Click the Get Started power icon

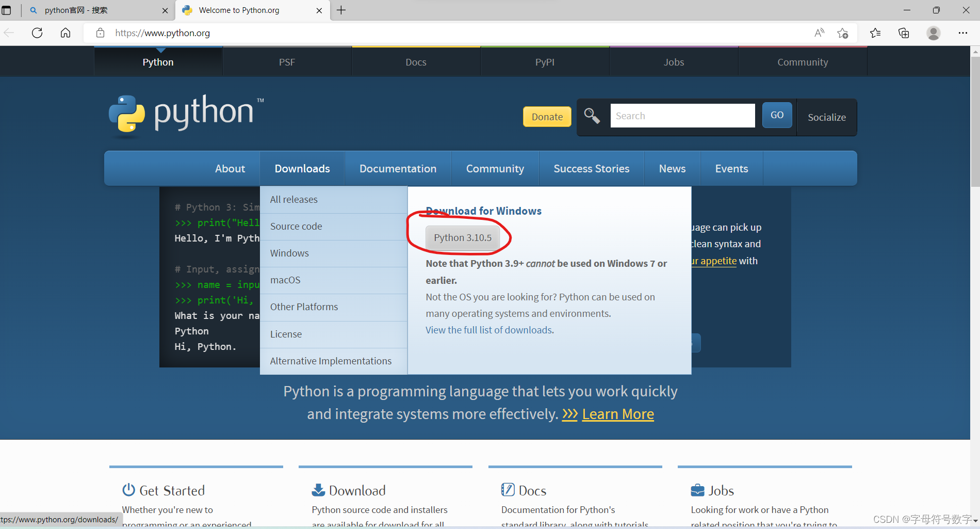(x=128, y=489)
